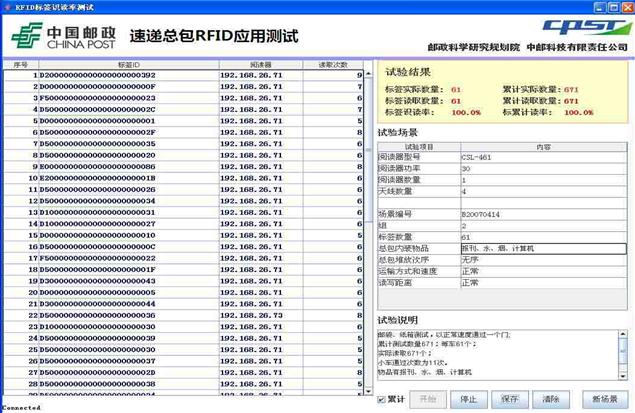Click the 累计实际数量 671 value

[571, 89]
